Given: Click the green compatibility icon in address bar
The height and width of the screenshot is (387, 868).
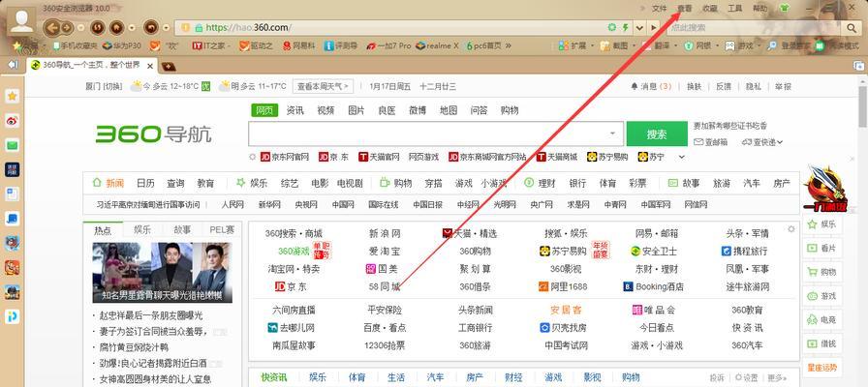Looking at the screenshot, I should pos(612,28).
